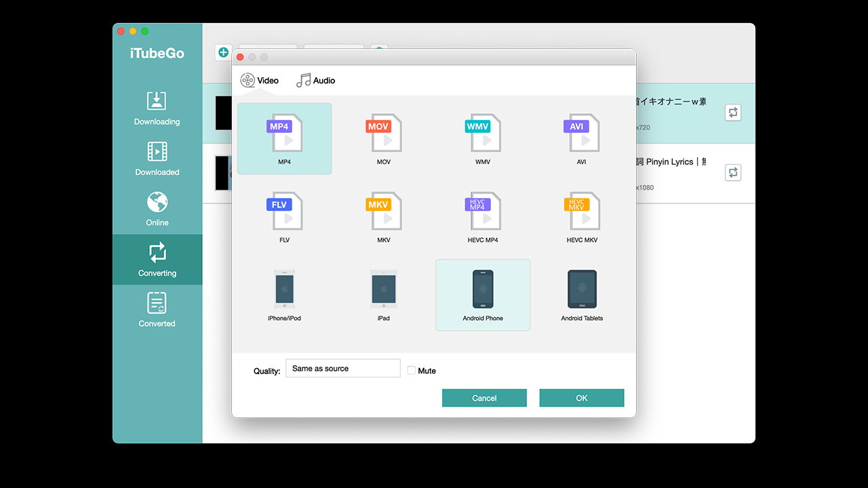Select the Android Tablets preset
The width and height of the screenshot is (868, 488).
click(x=581, y=290)
